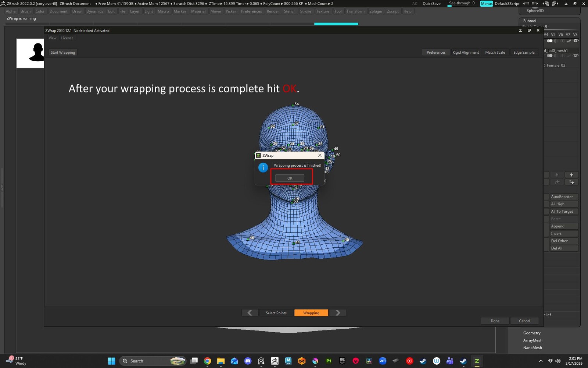This screenshot has width=588, height=368.
Task: Click the DefaultZScript button
Action: point(507,4)
